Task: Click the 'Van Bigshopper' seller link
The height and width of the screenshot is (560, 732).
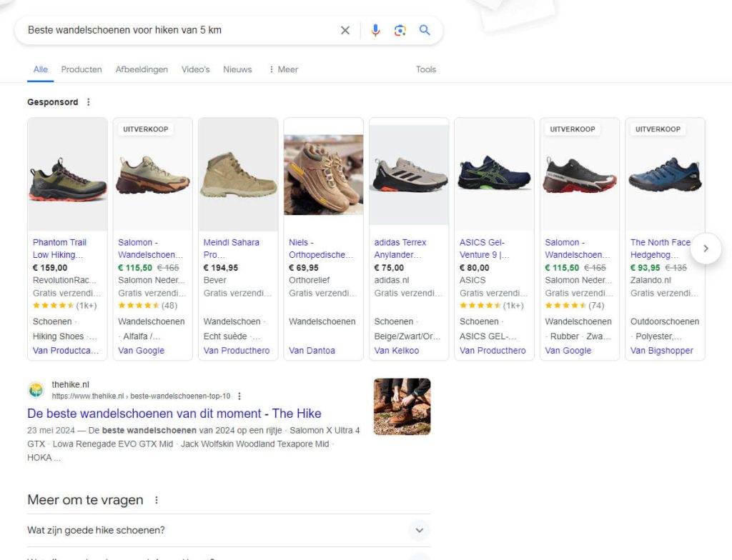Action: [661, 351]
